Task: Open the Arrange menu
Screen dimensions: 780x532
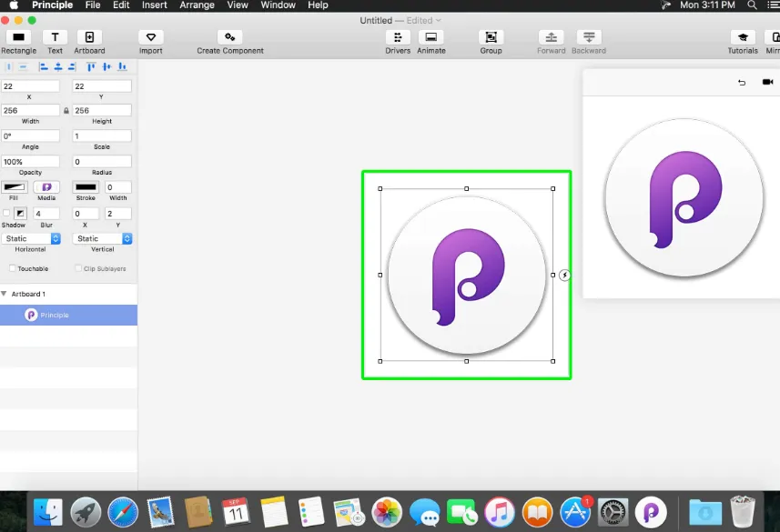Action: point(197,5)
